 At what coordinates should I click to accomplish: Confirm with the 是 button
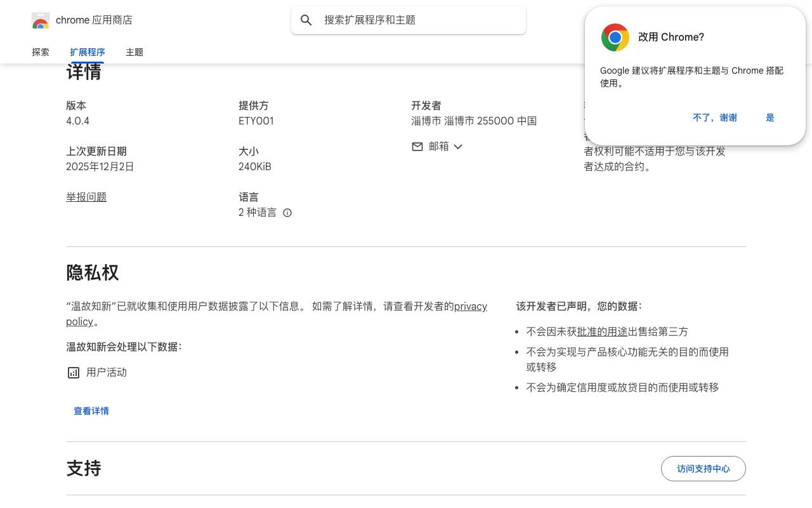coord(770,117)
